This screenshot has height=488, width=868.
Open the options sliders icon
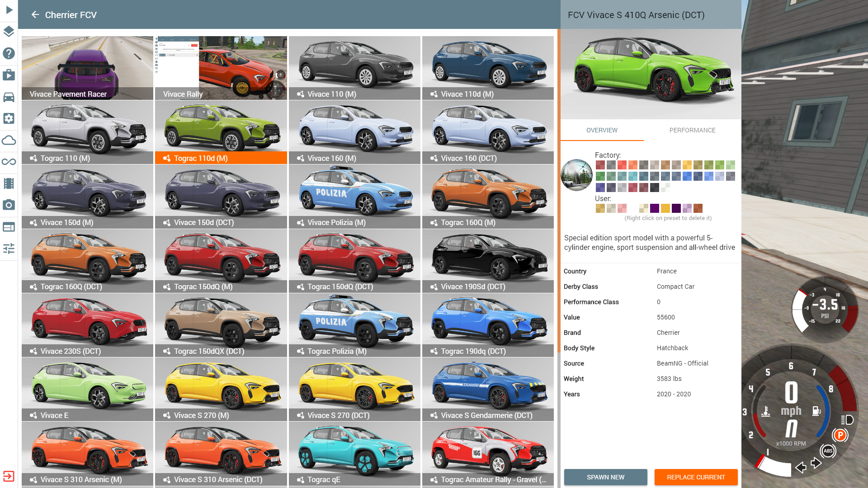coord(9,249)
